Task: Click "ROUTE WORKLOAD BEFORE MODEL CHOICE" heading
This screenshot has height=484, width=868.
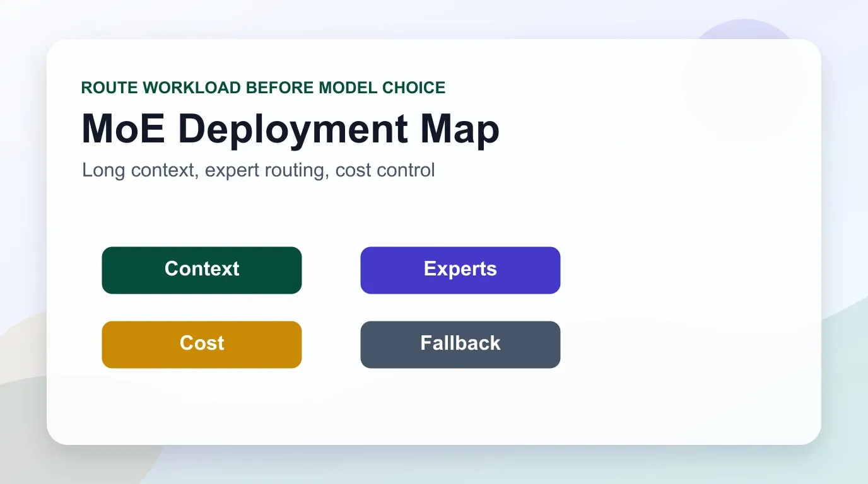Action: click(x=264, y=88)
